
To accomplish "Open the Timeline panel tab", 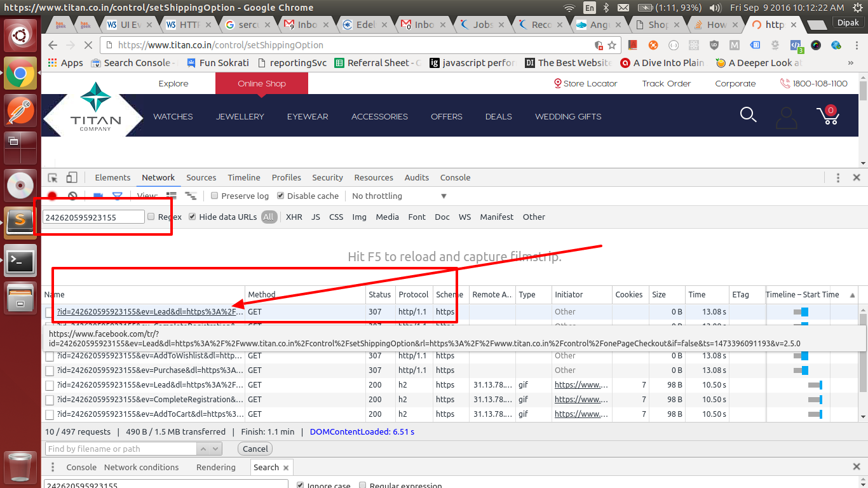I will pos(244,178).
